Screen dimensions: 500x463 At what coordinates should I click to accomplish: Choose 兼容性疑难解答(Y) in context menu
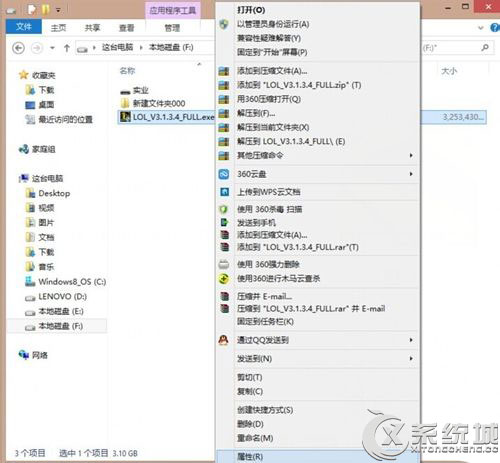(269, 38)
